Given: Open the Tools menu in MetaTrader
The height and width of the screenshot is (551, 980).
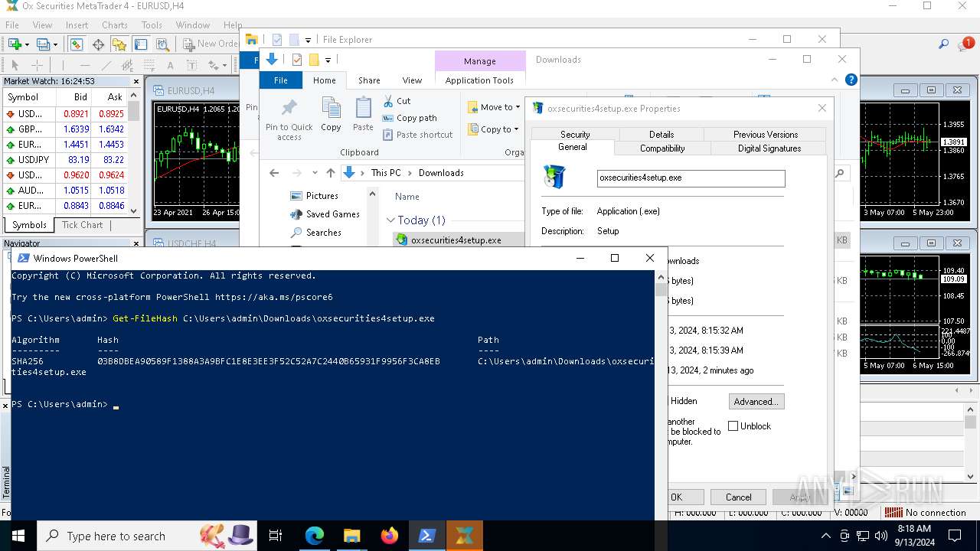Looking at the screenshot, I should 152,25.
